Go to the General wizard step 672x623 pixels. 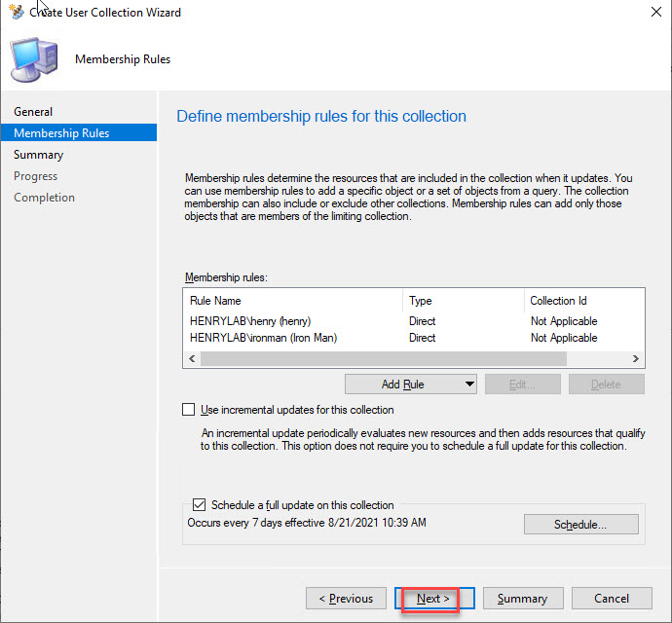[33, 112]
